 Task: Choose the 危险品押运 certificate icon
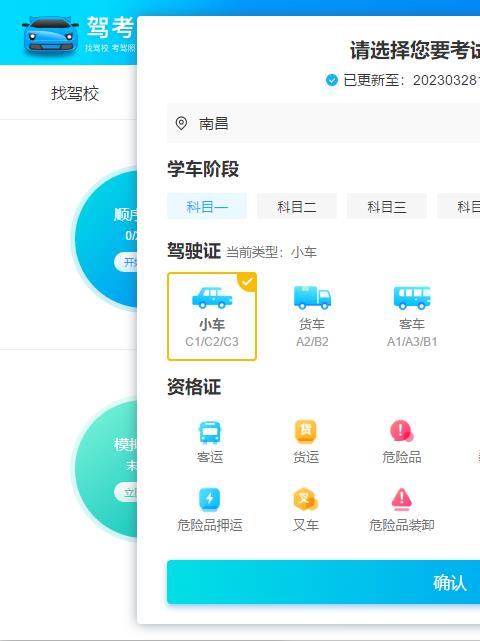pos(210,500)
